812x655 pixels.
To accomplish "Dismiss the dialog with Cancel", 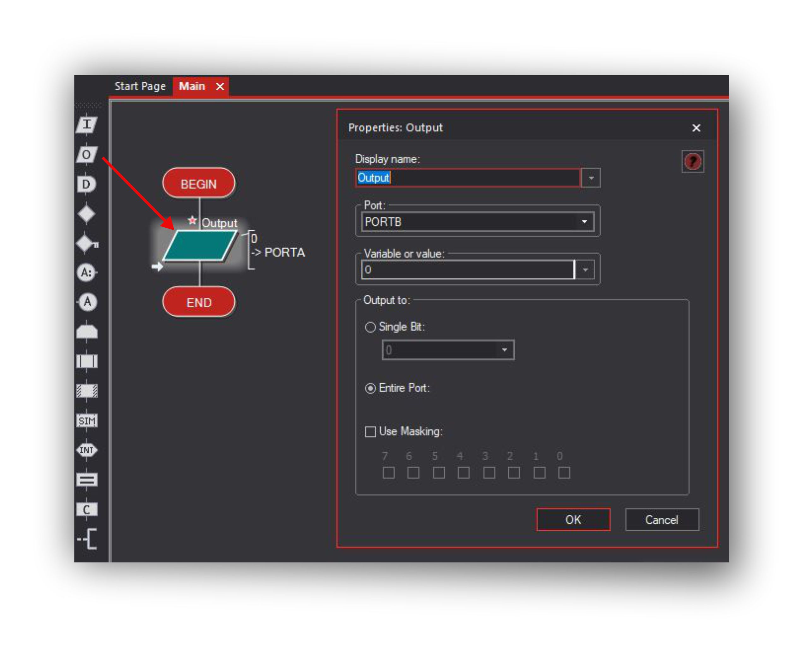I will (662, 520).
